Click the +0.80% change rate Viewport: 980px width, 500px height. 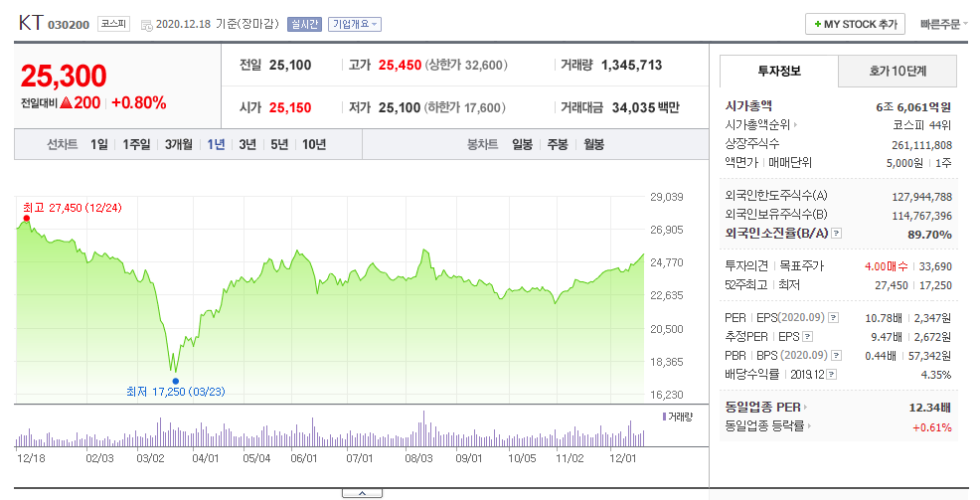click(139, 102)
